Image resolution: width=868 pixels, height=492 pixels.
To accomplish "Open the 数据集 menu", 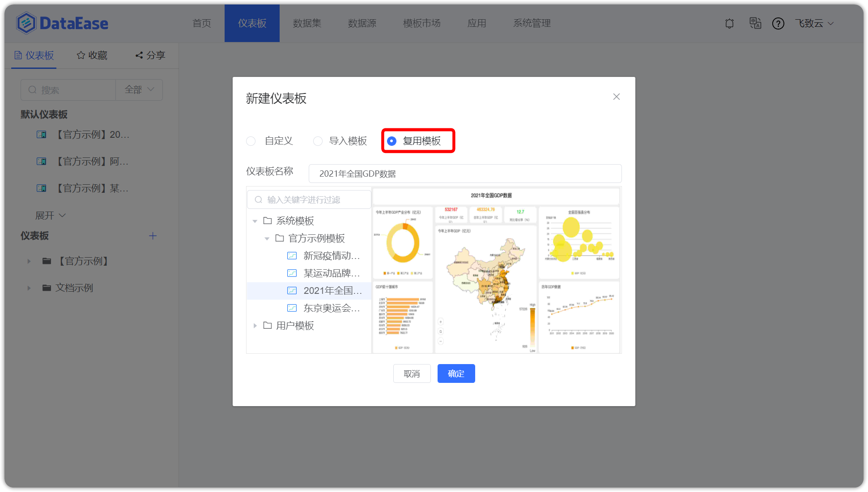I will [307, 23].
